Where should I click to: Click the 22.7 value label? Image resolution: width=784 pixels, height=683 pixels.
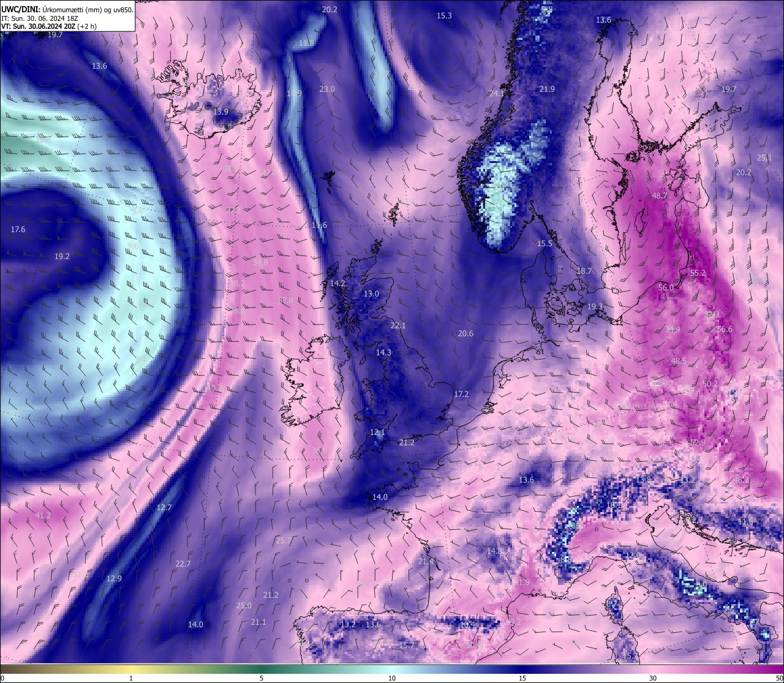click(x=183, y=564)
